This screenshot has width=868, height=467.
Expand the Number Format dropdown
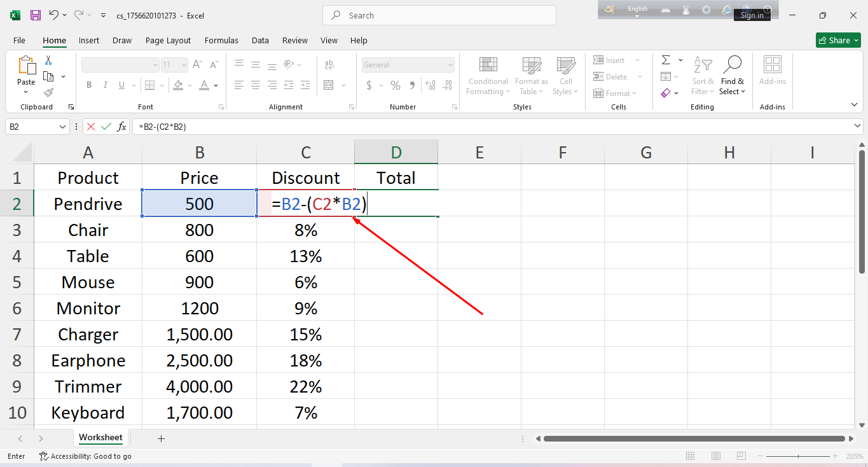[450, 65]
